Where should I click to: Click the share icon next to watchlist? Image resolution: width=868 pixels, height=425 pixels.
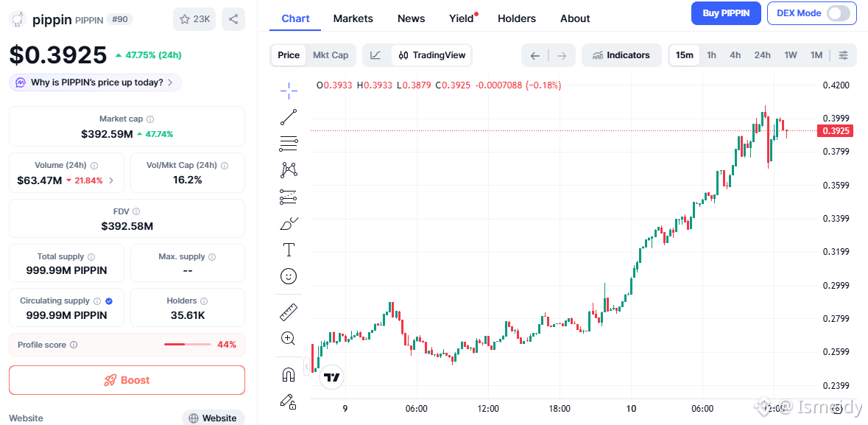[x=233, y=19]
